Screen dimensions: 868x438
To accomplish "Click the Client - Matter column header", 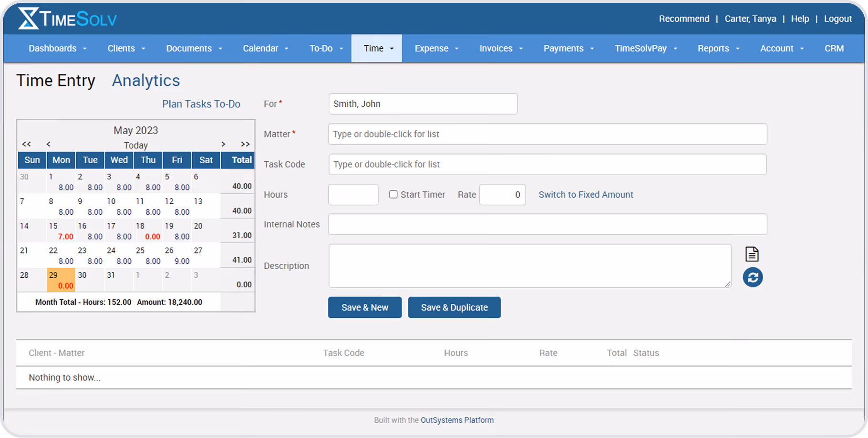I will tap(57, 353).
